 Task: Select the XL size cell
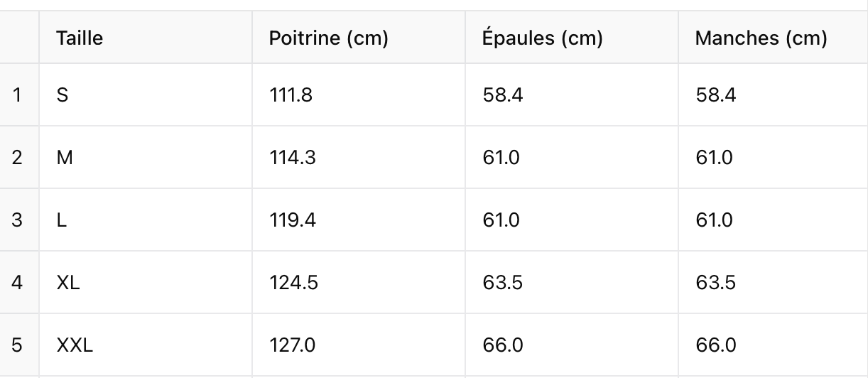tap(68, 282)
